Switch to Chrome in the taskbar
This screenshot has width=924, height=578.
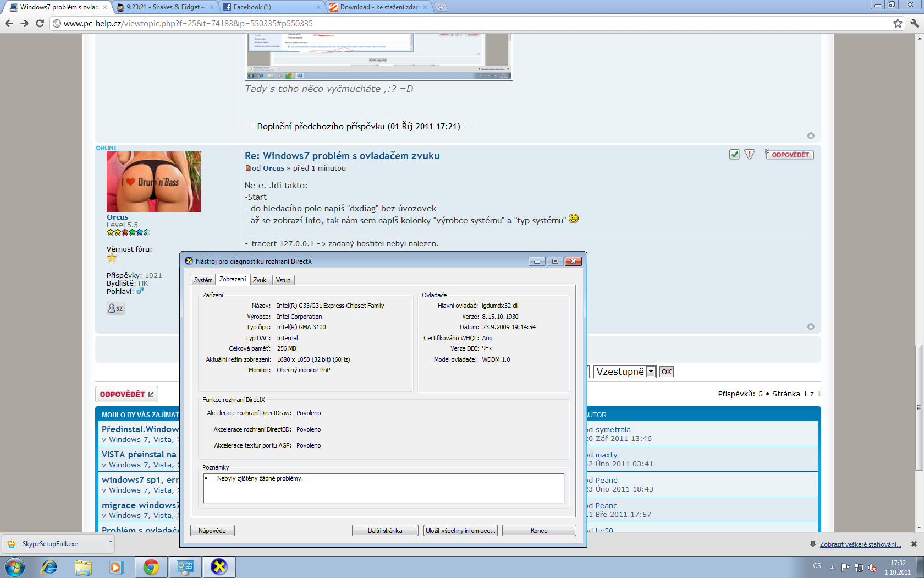151,567
